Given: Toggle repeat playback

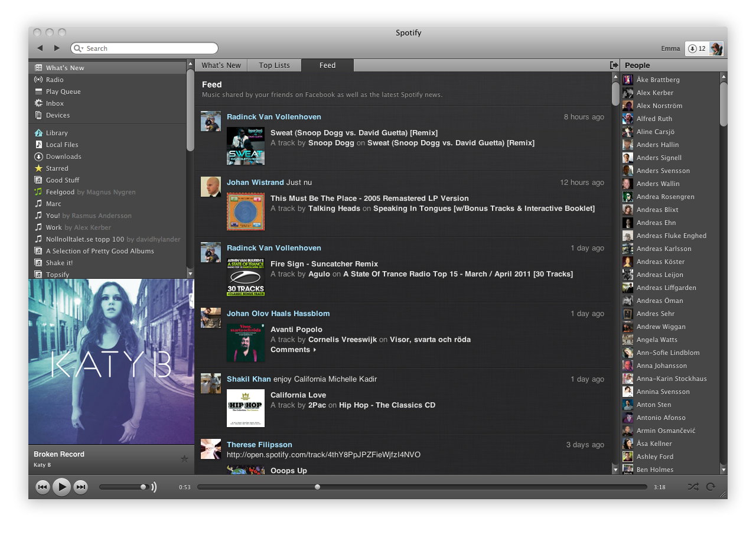Looking at the screenshot, I should pyautogui.click(x=711, y=487).
